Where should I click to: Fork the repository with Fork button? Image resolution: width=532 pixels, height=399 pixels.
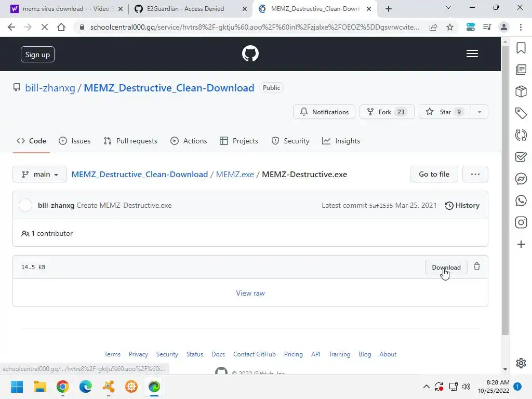tap(387, 112)
